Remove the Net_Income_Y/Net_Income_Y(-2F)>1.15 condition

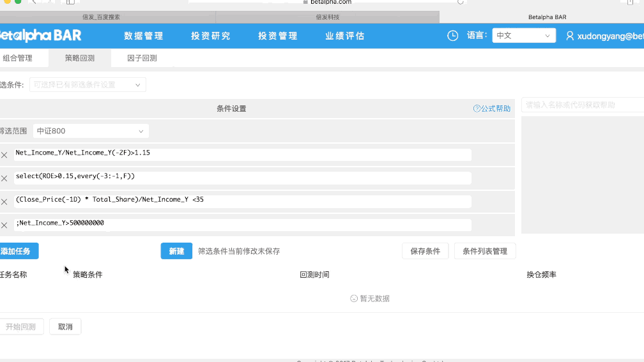point(4,155)
